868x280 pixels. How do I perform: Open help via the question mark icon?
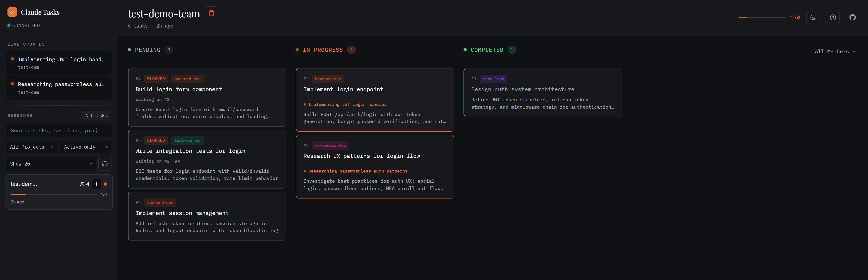pyautogui.click(x=833, y=17)
